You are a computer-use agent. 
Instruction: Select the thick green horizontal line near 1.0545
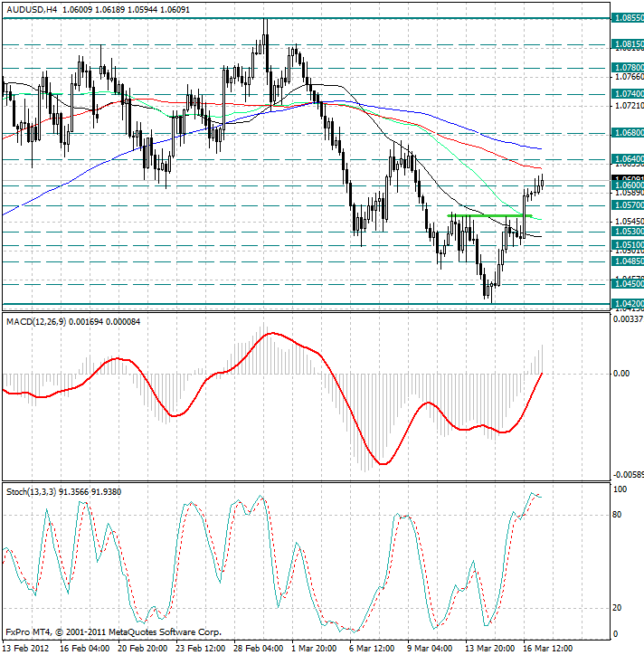tap(489, 215)
